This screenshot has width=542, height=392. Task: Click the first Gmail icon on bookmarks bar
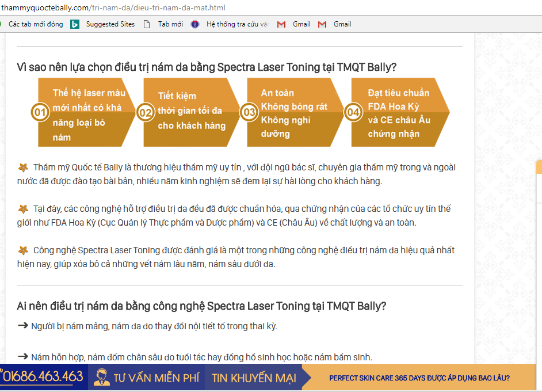click(281, 24)
